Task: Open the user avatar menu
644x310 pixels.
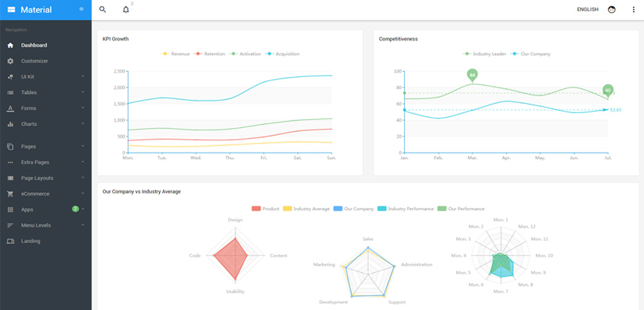Action: coord(612,9)
